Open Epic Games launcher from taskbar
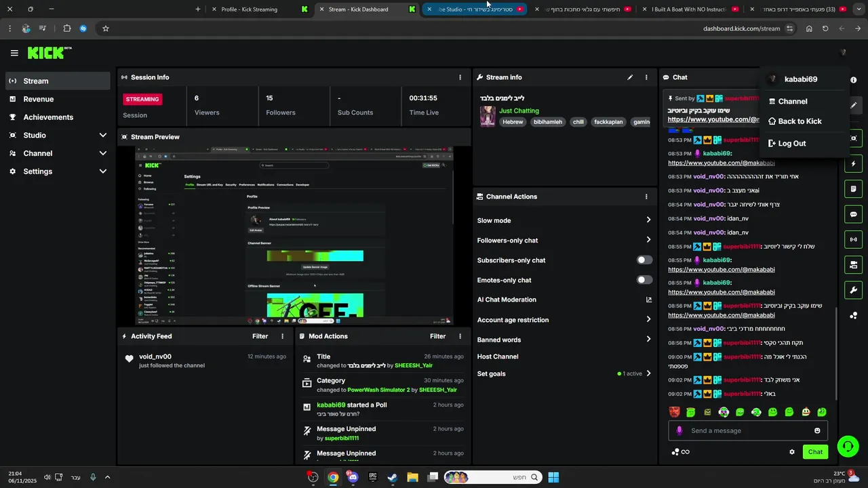 point(372,477)
